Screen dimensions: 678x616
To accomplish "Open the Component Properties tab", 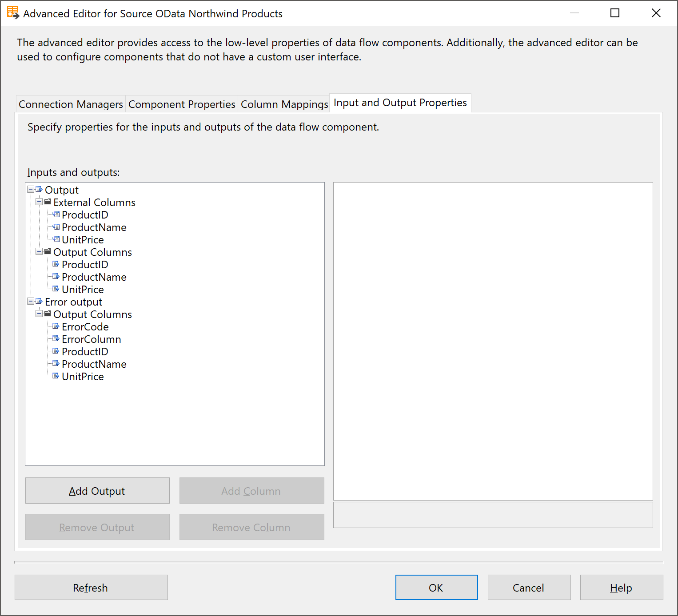I will 182,104.
